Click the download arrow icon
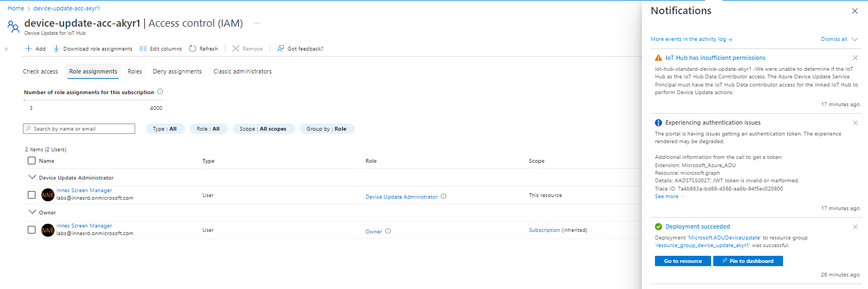Viewport: 868px width, 289px height. tap(56, 48)
